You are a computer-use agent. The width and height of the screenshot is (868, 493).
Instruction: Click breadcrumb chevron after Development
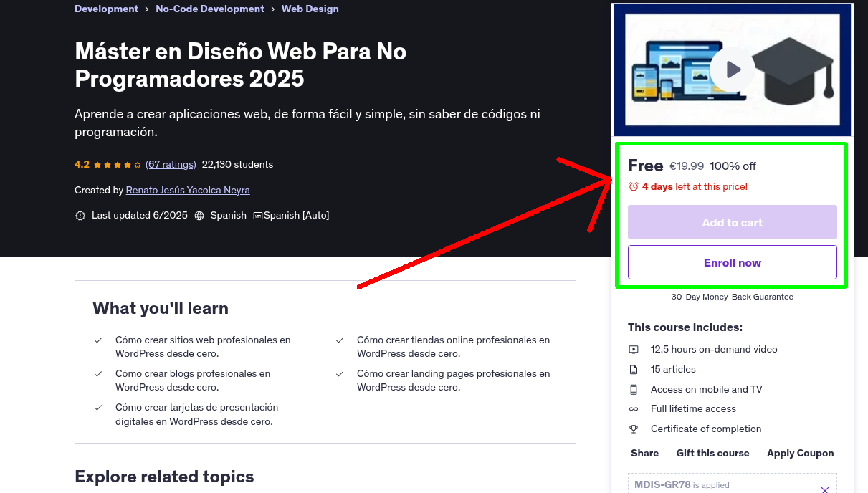[x=147, y=9]
